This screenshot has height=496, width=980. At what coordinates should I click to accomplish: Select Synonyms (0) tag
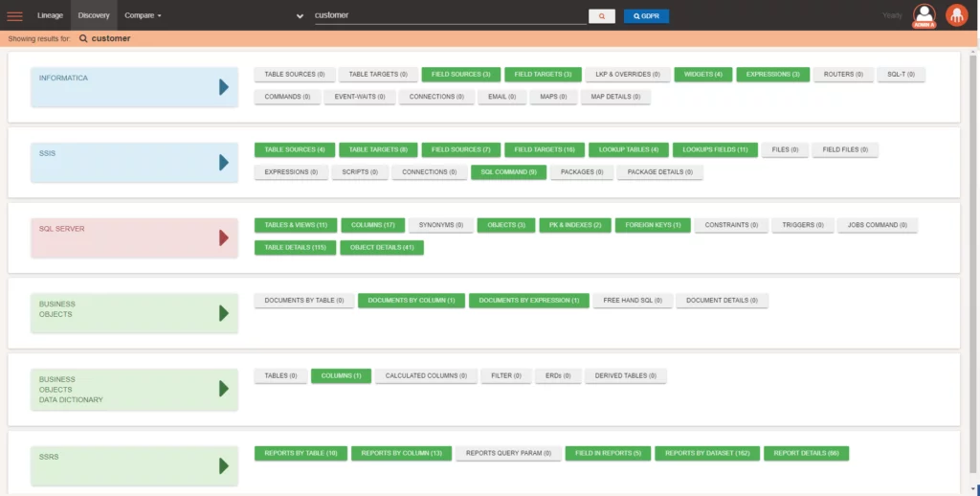tap(440, 225)
